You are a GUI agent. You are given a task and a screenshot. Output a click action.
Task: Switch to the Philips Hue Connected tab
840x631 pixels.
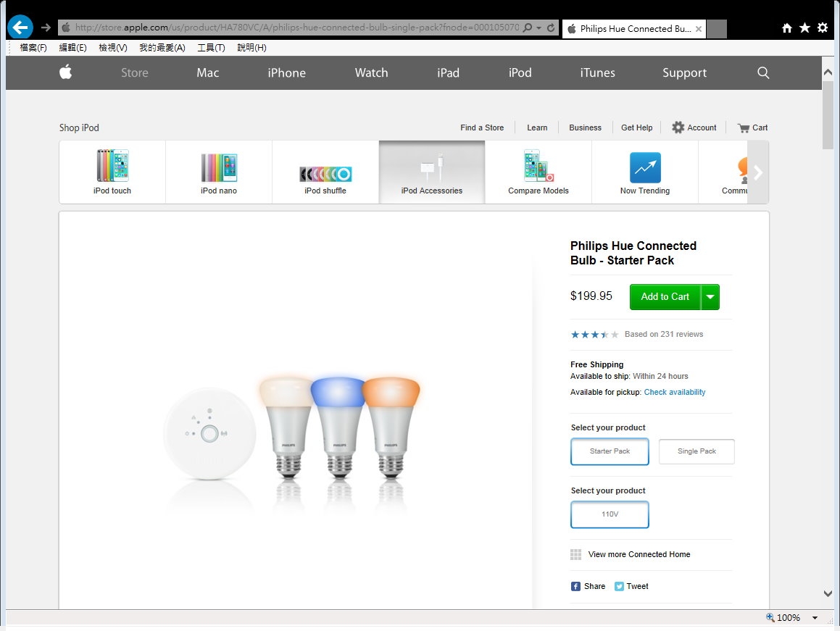tap(633, 29)
